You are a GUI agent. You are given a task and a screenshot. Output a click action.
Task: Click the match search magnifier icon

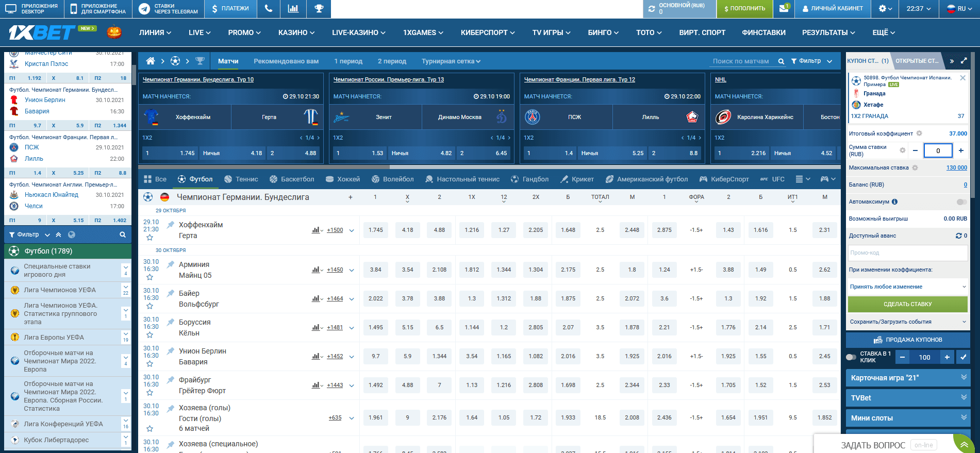[x=781, y=61]
